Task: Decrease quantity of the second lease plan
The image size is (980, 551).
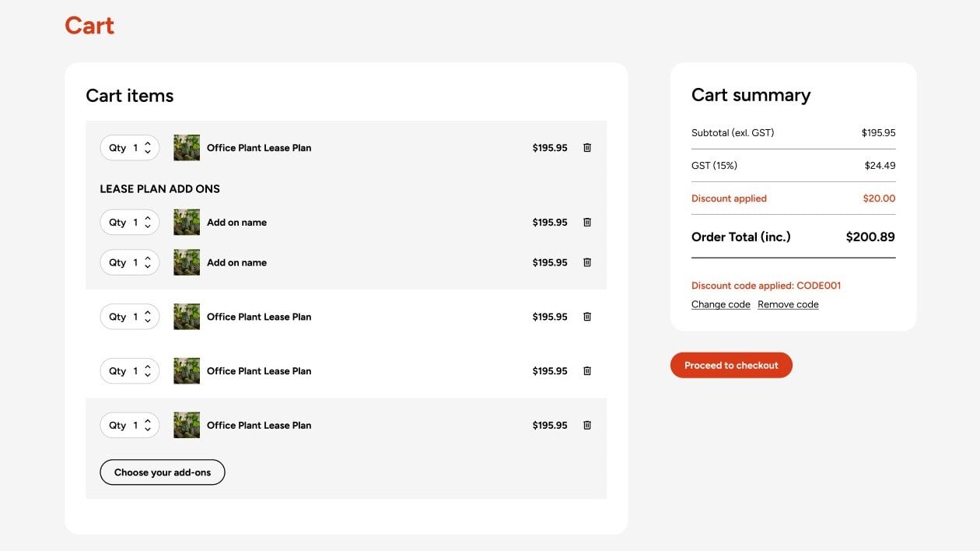Action: pyautogui.click(x=148, y=321)
